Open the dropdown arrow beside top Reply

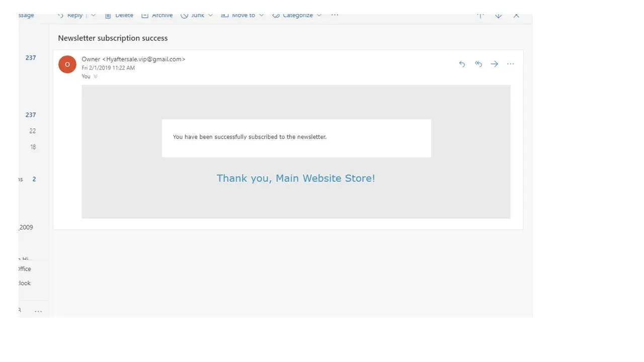(93, 15)
